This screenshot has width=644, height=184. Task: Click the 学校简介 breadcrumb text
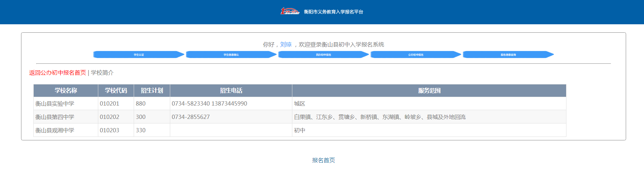(x=102, y=73)
